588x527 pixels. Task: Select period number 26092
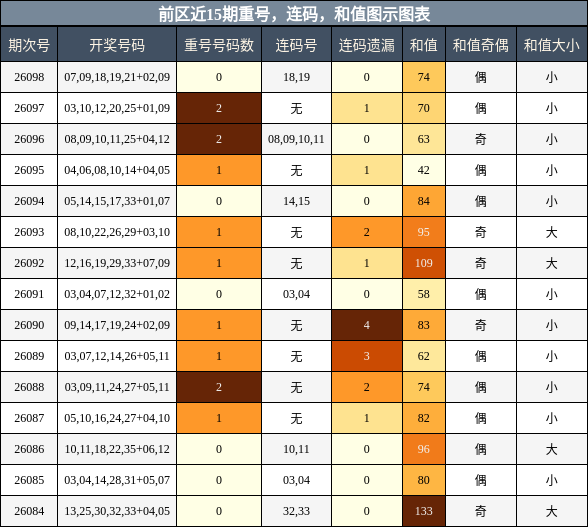click(29, 263)
